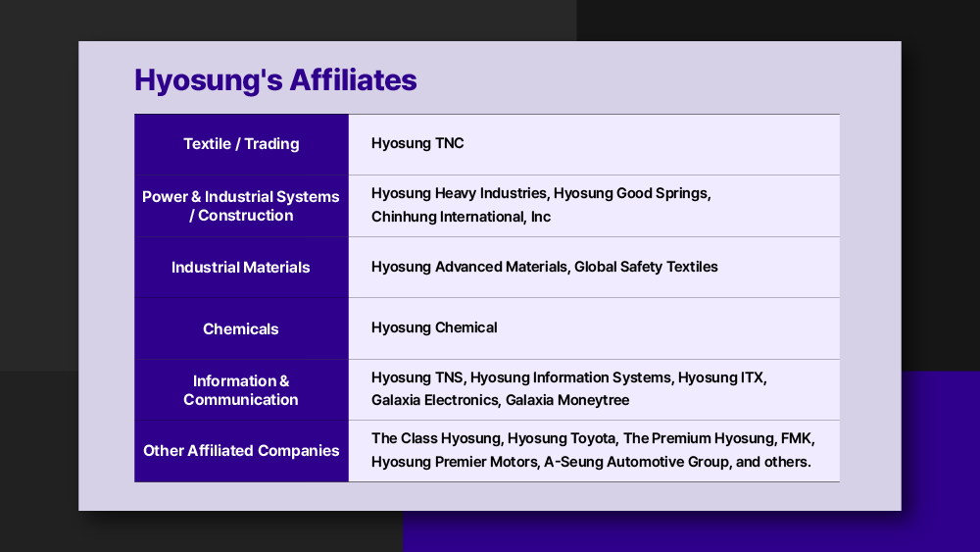Click 'Hyosung Heavy Industries, Hyosung Good Springs,' line
Screen dimensions: 980x552
541,194
